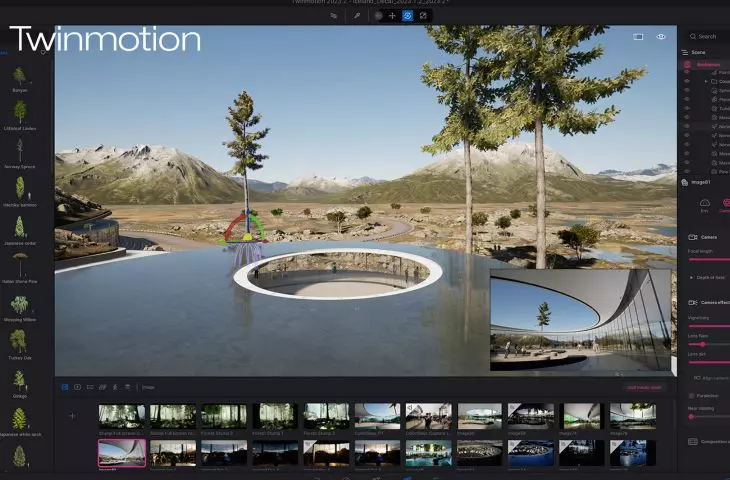The width and height of the screenshot is (730, 480).
Task: Click the Search field in Scene panel
Action: point(707,36)
